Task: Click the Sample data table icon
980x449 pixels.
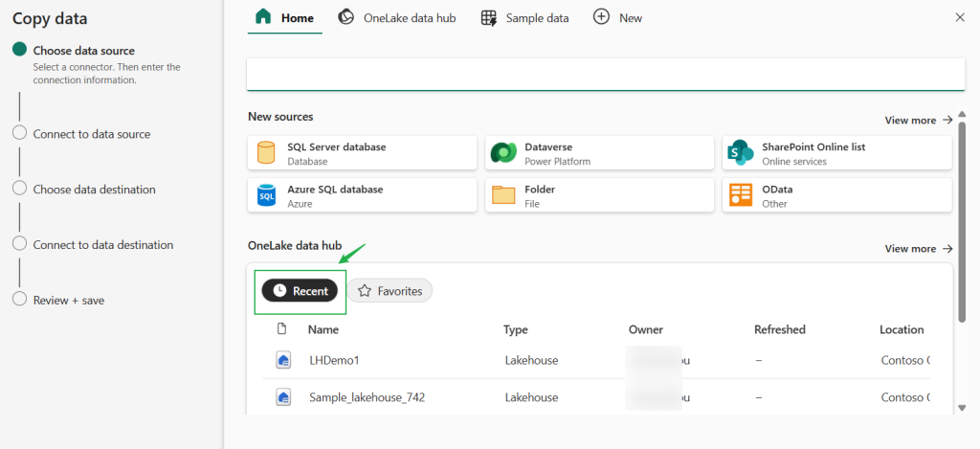Action: [x=489, y=17]
